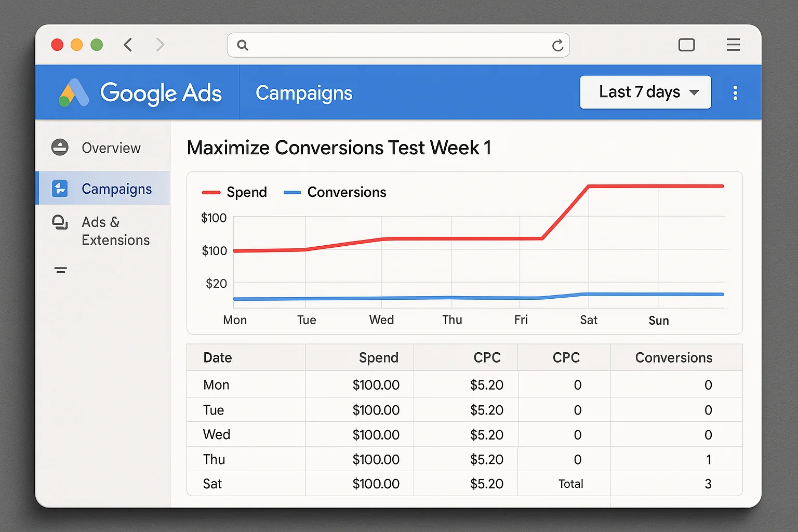The height and width of the screenshot is (532, 798).
Task: Go back using the navigation arrow
Action: pos(128,45)
